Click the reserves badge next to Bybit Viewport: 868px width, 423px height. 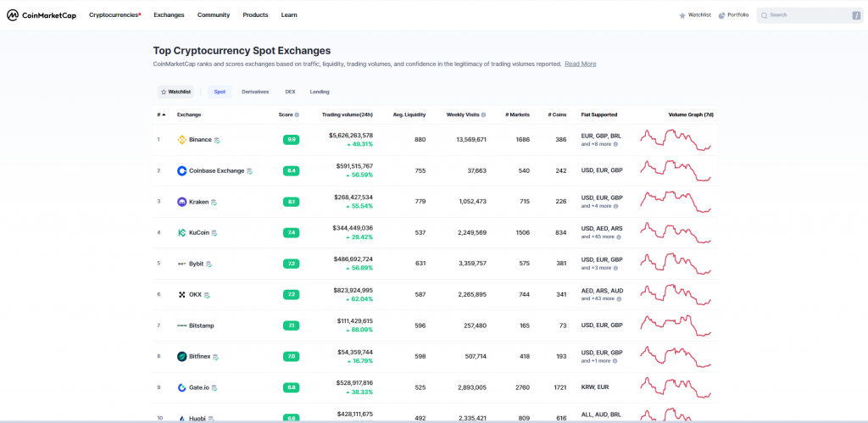(x=209, y=264)
